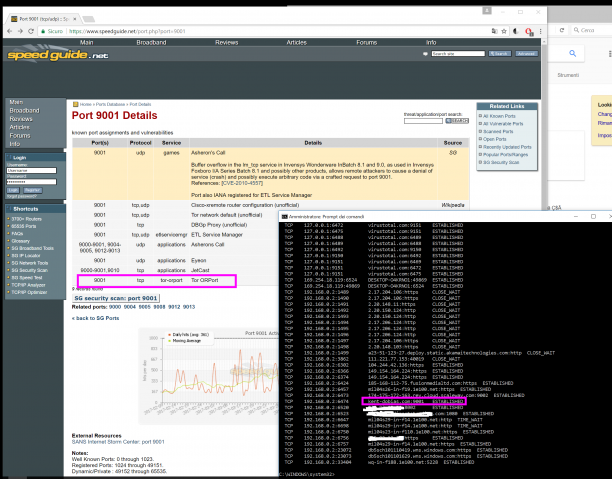
Task: Open Info in the top navigation bar
Action: pyautogui.click(x=431, y=42)
